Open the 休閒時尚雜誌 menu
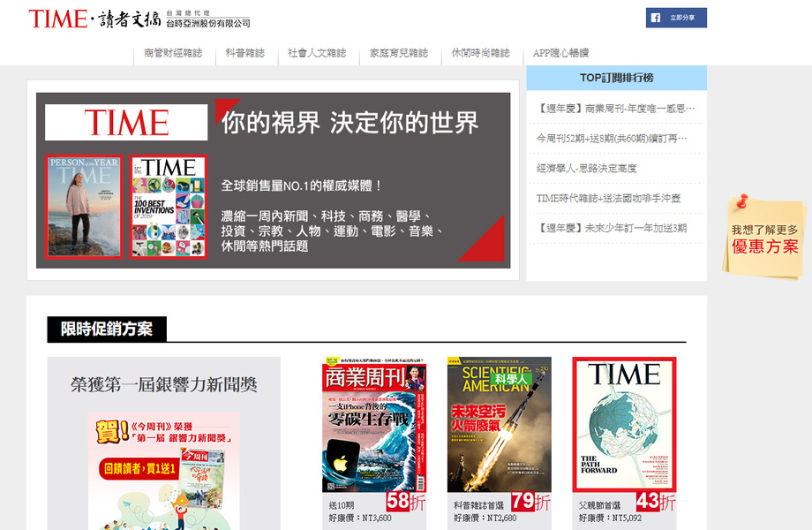The image size is (812, 530). [x=480, y=53]
